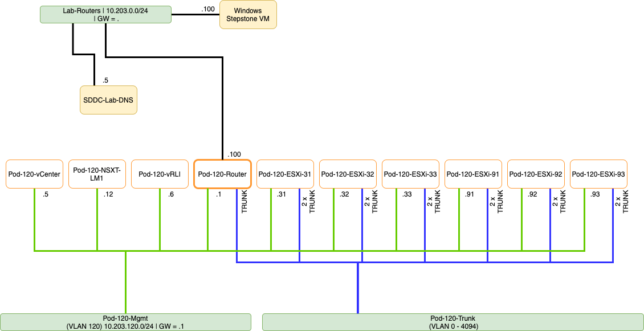Select the highlighted Pod-120-Router node
The width and height of the screenshot is (644, 331).
tap(222, 174)
